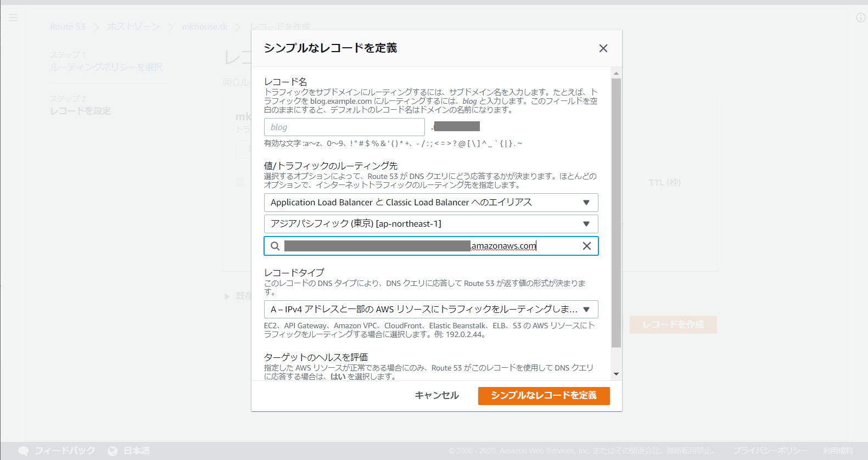Open the mkhouse.tk breadcrumb link

pos(204,27)
